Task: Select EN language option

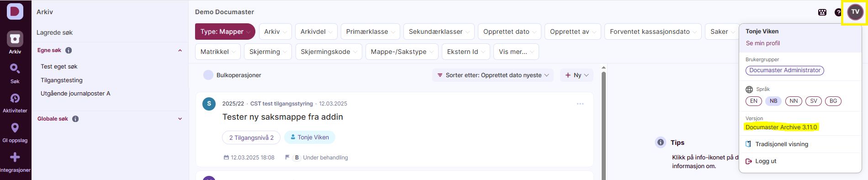Action: [x=754, y=101]
